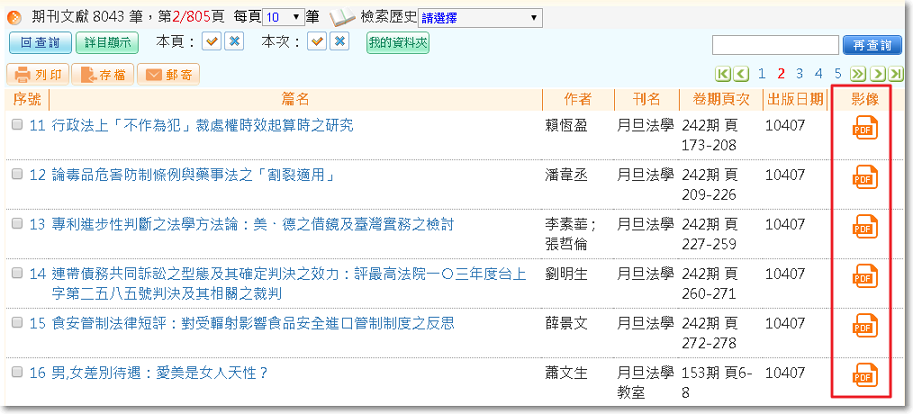
Task: Open article title 論毒品危害防制條例與藥事法之「割裂適用」
Action: coord(192,175)
